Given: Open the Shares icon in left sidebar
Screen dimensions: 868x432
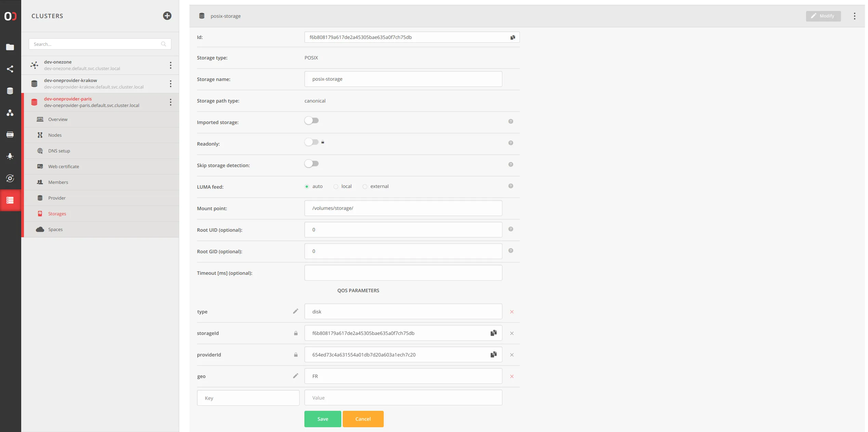Looking at the screenshot, I should 10,69.
